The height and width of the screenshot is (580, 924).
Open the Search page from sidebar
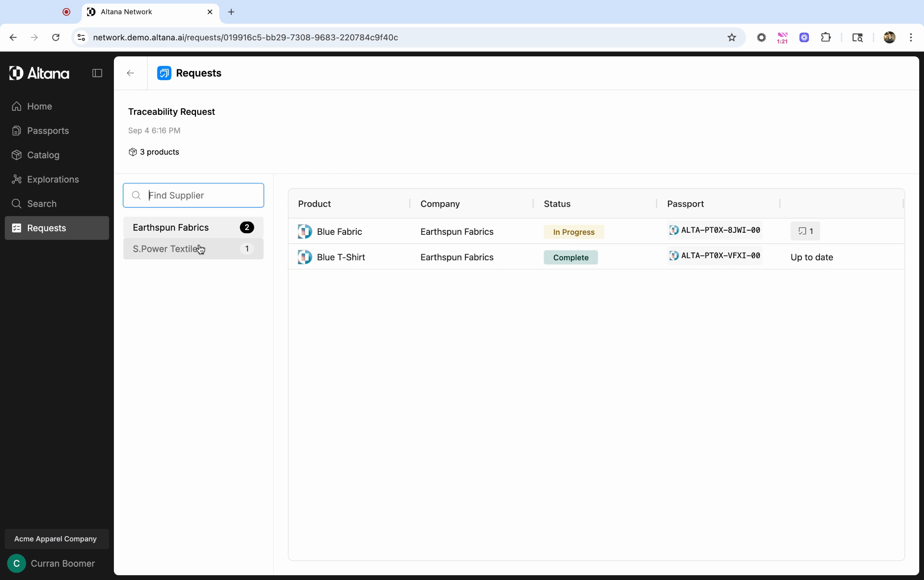point(41,204)
